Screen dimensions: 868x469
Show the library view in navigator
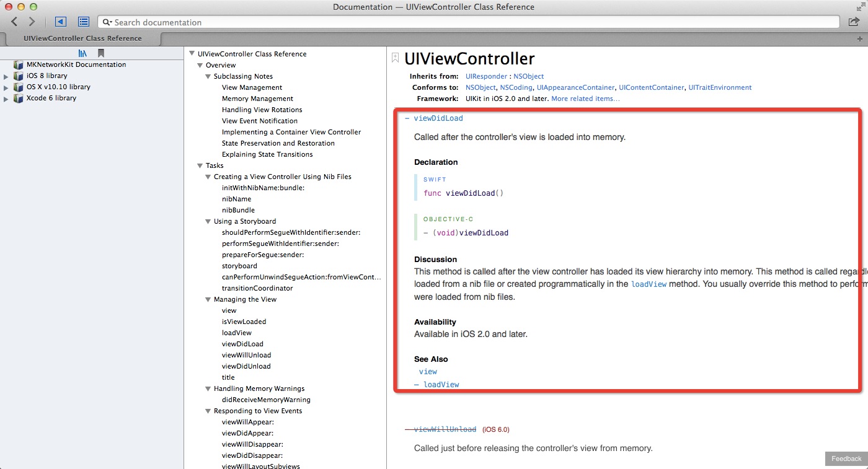pyautogui.click(x=82, y=53)
